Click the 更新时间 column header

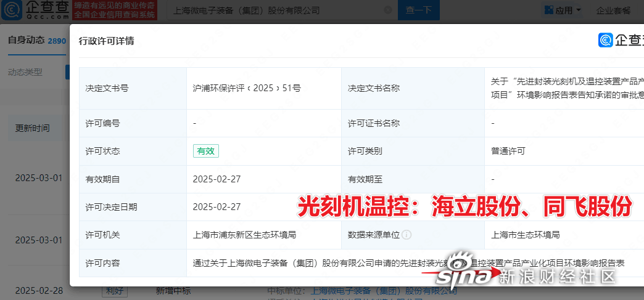point(33,128)
